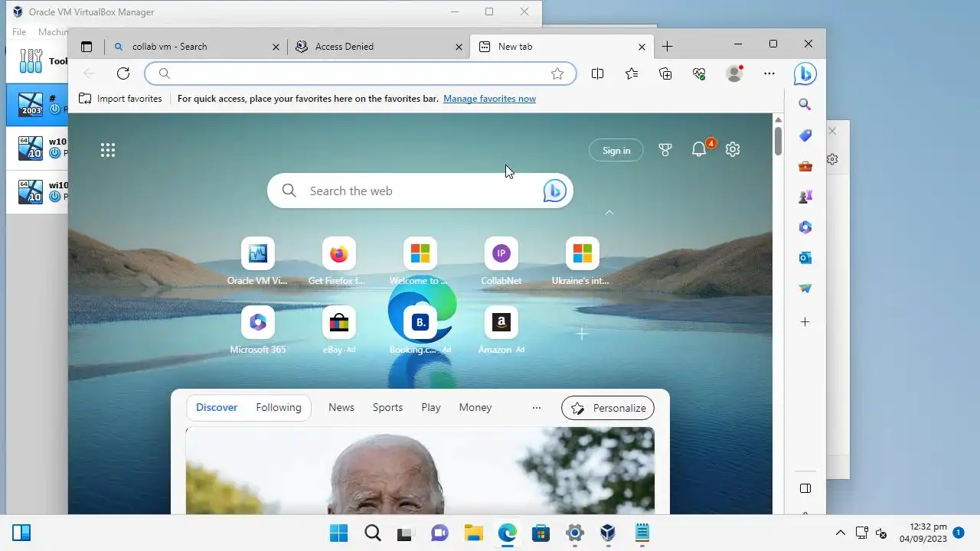Click the page vertical scrollbar thumb
Screen dimensions: 980x551
click(x=778, y=140)
